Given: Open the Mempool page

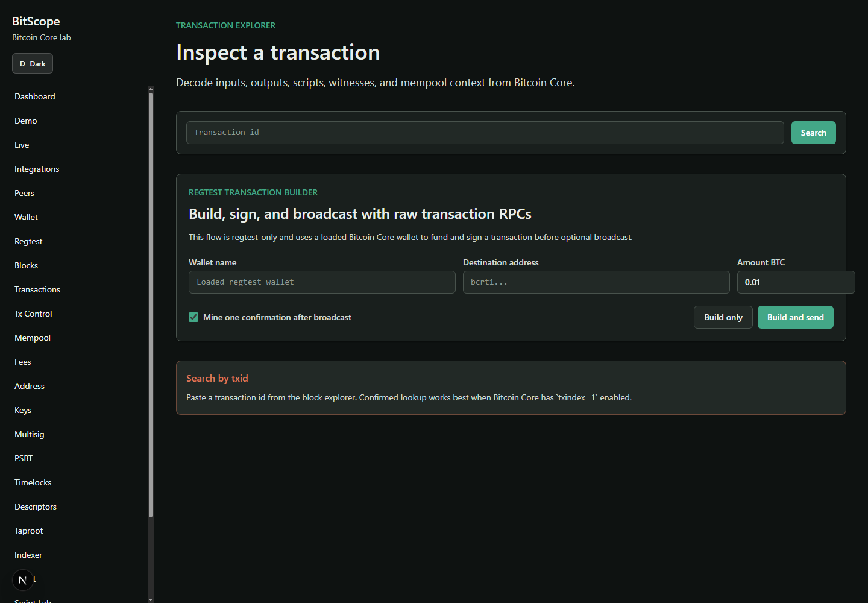Looking at the screenshot, I should coord(33,338).
